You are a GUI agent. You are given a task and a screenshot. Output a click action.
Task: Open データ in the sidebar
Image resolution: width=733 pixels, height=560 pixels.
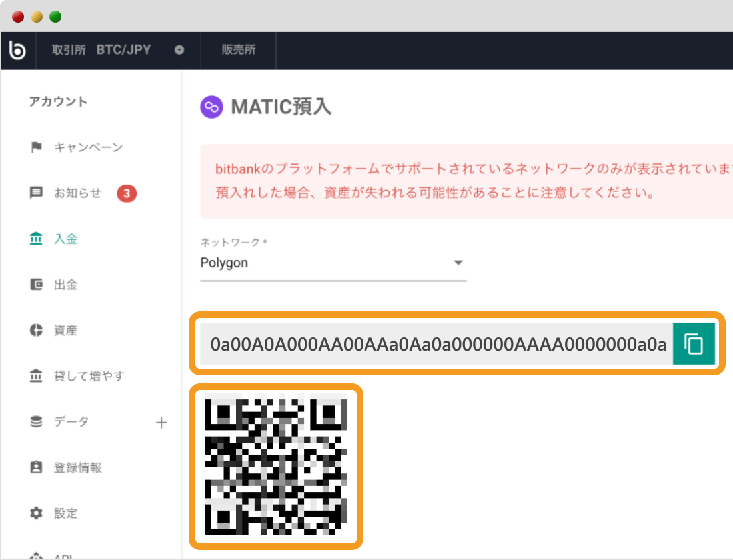tap(71, 421)
